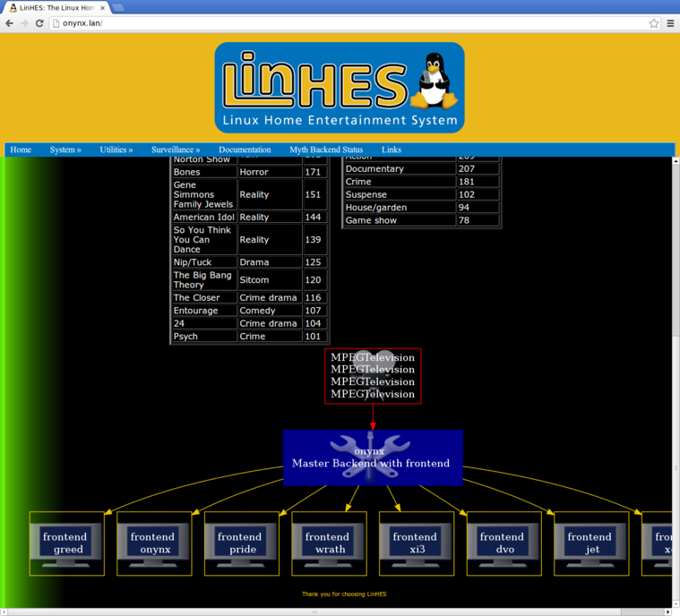
Task: Click the frontend wrath monitor icon
Action: tap(329, 543)
